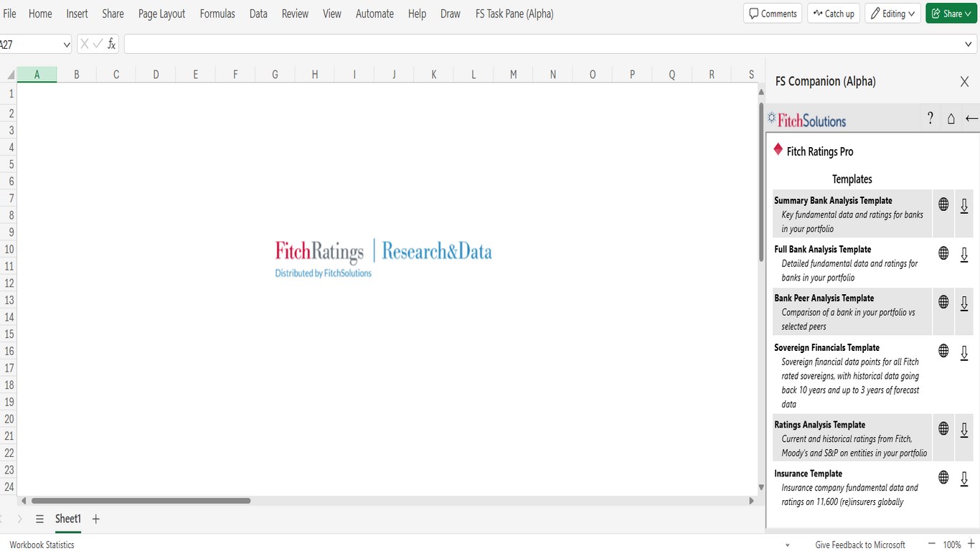Click the FitchRatings Research&Data logo image

(x=384, y=258)
